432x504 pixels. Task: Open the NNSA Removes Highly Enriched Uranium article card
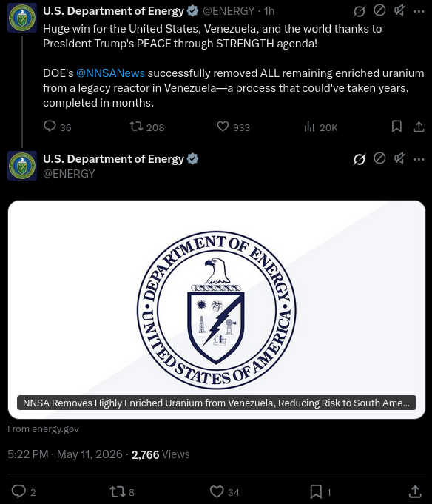[x=217, y=309]
